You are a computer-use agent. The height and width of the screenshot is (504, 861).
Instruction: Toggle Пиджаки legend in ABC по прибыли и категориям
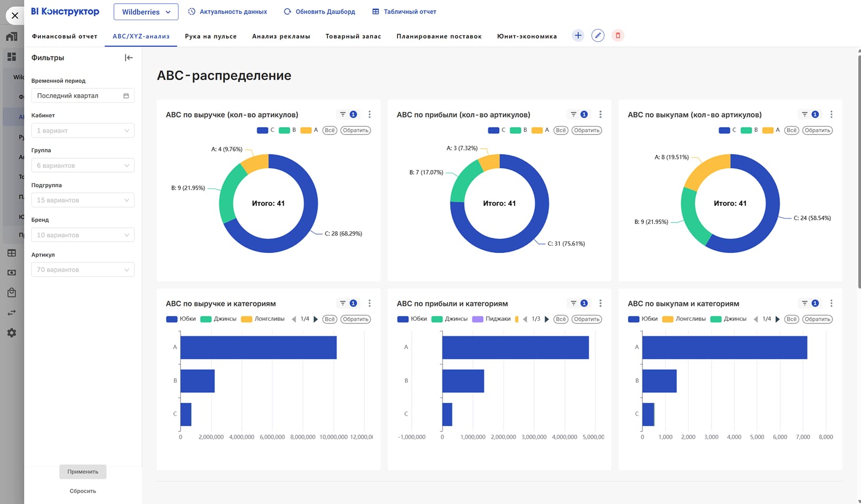pos(491,319)
